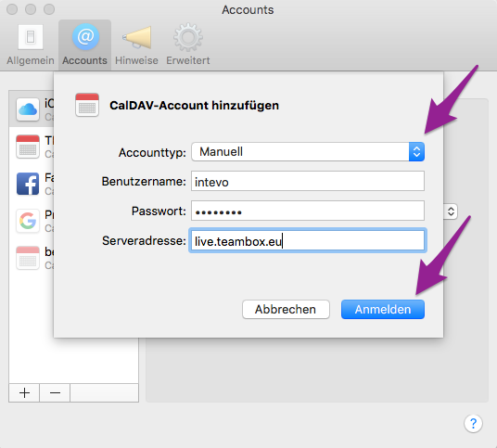This screenshot has width=497, height=448.
Task: Open the Allgemein preferences pane
Action: pyautogui.click(x=31, y=45)
